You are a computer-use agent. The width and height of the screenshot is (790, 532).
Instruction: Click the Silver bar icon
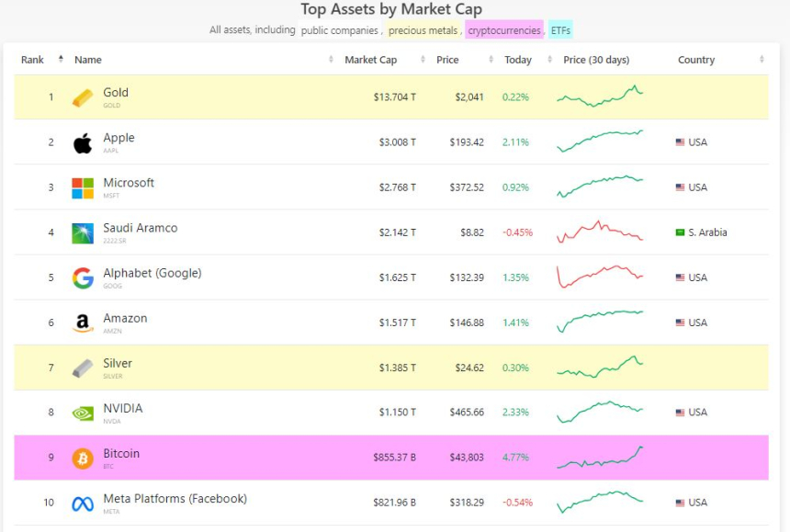(83, 368)
